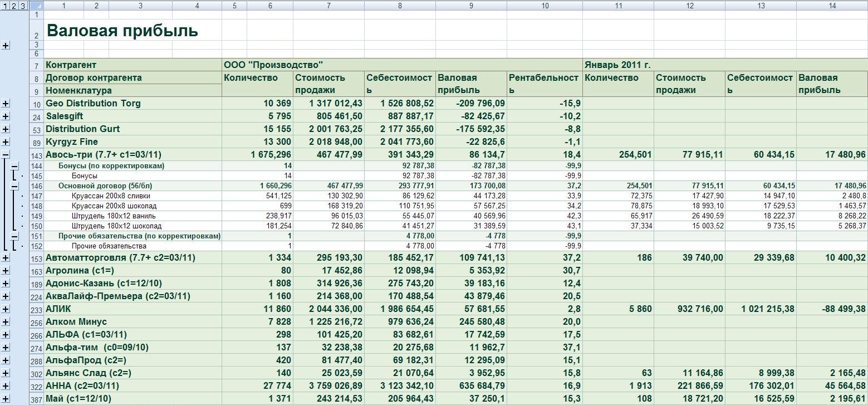
Task: Click outline level 2 button
Action: coord(14,6)
